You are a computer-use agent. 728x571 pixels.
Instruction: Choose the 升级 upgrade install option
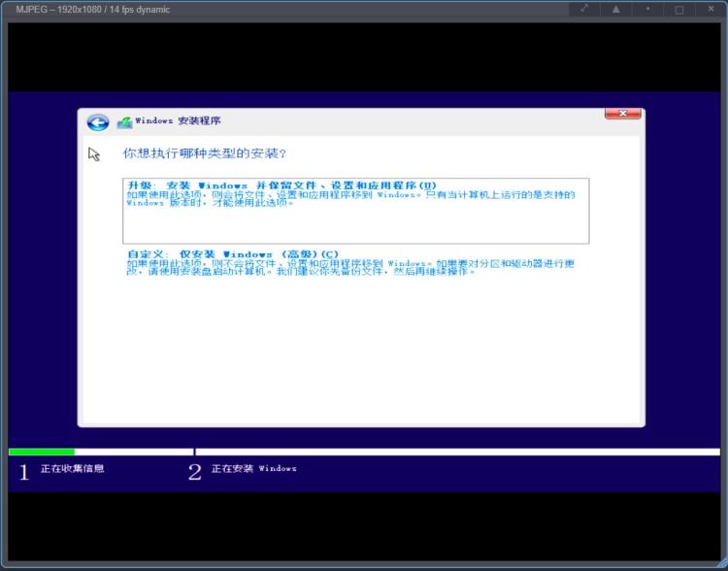coord(355,211)
